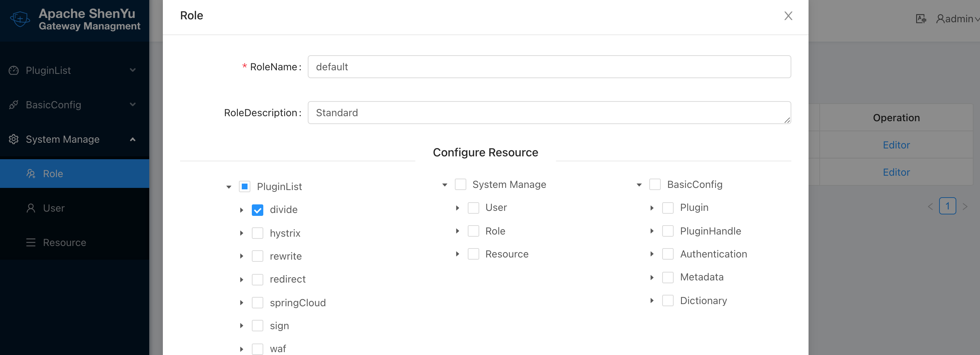Viewport: 980px width, 355px height.
Task: Expand the Metadata tree node arrow
Action: [652, 278]
